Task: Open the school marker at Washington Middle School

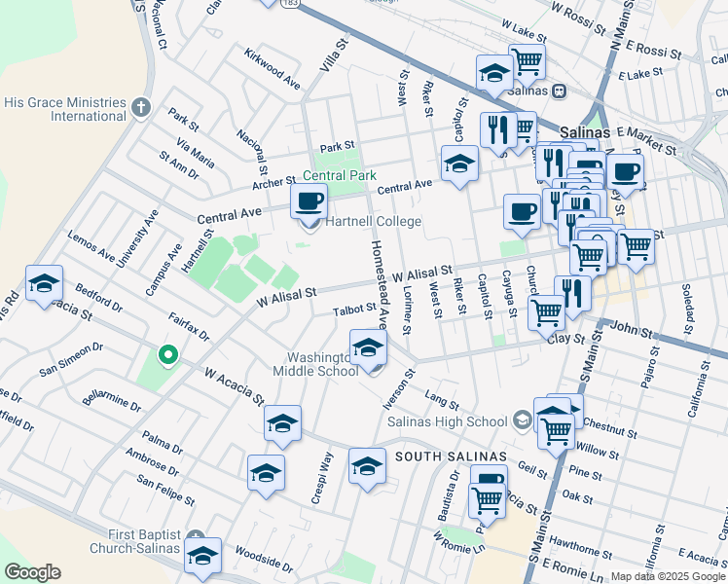Action: 368,347
